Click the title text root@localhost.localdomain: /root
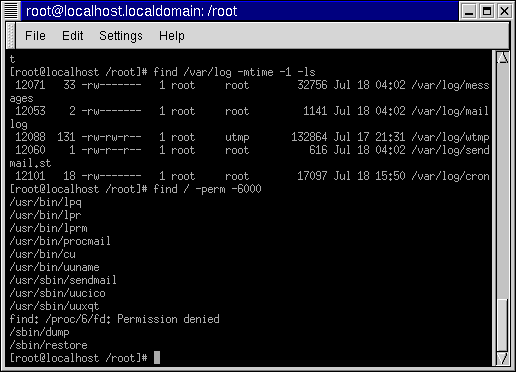The width and height of the screenshot is (516, 372). point(131,11)
